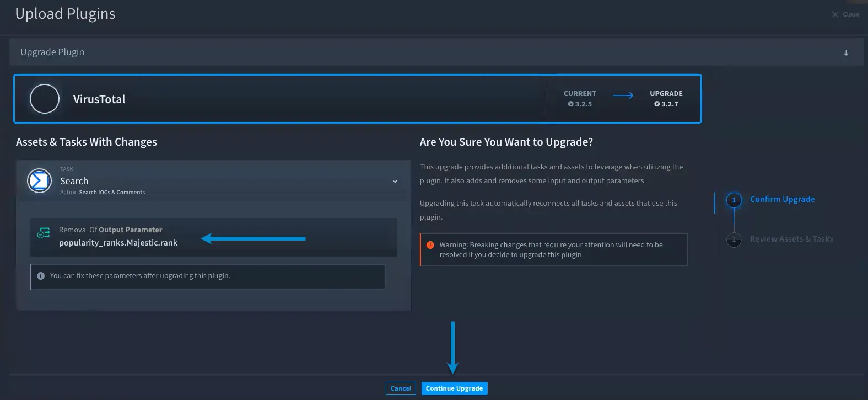Image resolution: width=868 pixels, height=400 pixels.
Task: Select the Review Assets & Tasks step
Action: pos(791,239)
